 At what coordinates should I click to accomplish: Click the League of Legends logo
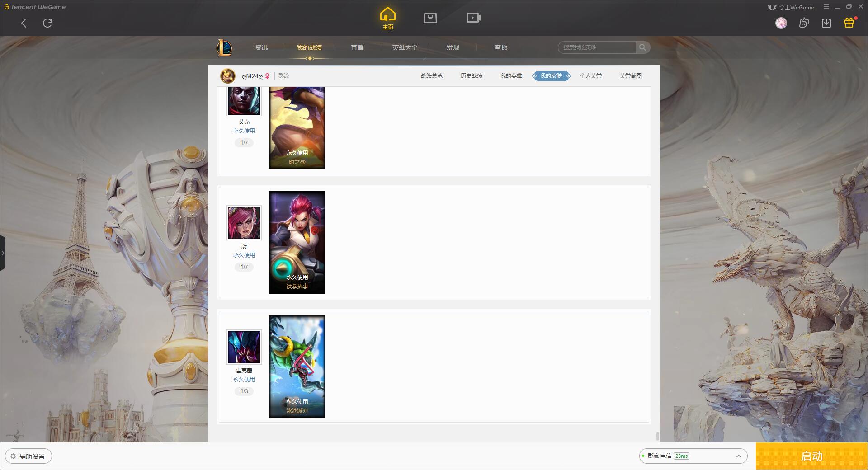click(224, 47)
